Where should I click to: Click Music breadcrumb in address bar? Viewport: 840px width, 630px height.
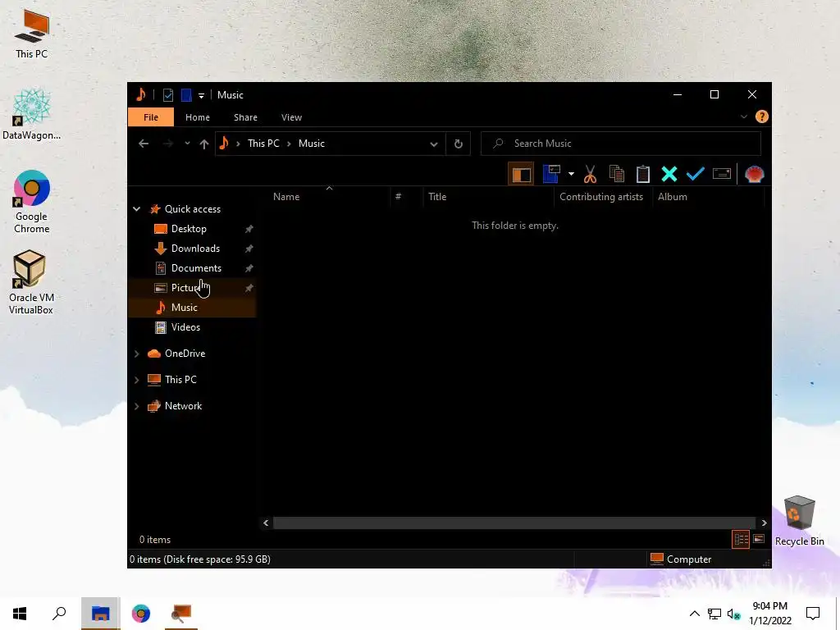311,144
